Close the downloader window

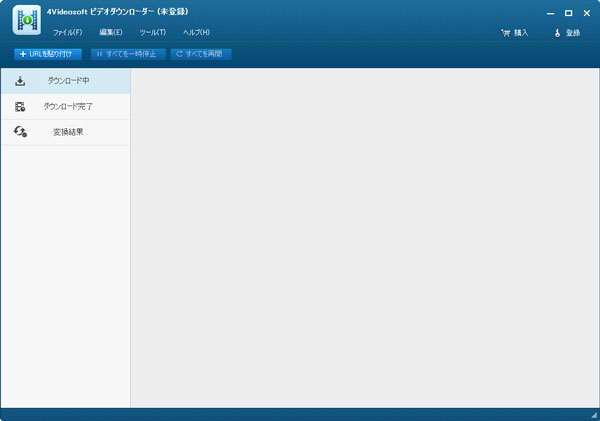(587, 13)
